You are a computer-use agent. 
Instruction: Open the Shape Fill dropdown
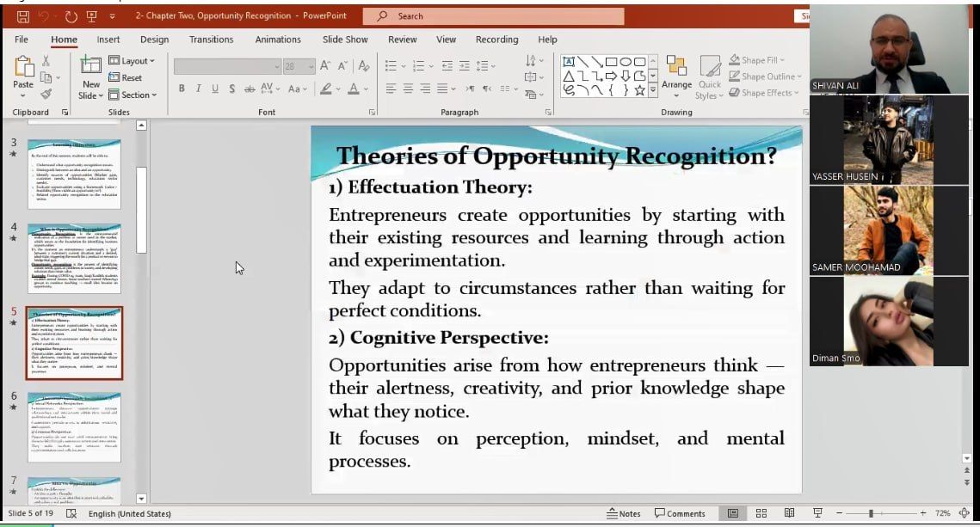tap(755, 60)
